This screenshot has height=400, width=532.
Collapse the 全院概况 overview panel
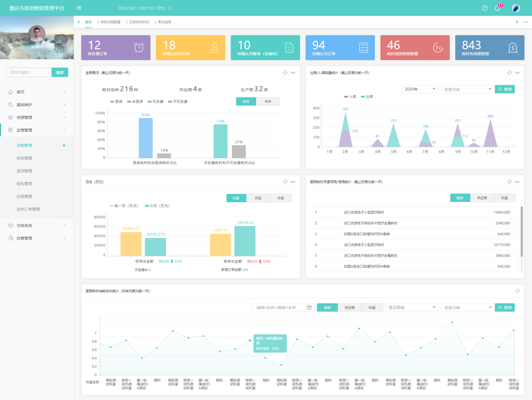(293, 73)
